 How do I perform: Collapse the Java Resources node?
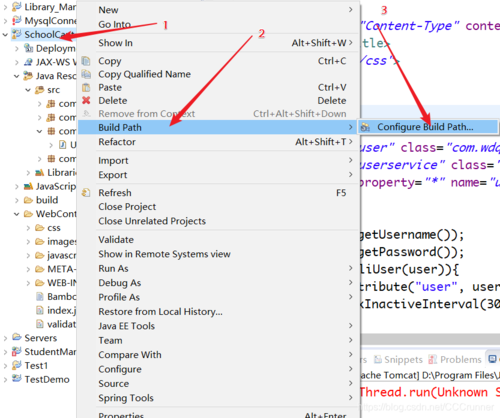[16, 76]
